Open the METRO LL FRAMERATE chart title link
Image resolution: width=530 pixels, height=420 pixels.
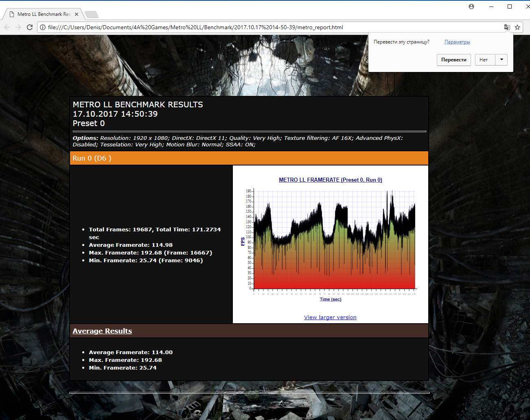pyautogui.click(x=331, y=180)
